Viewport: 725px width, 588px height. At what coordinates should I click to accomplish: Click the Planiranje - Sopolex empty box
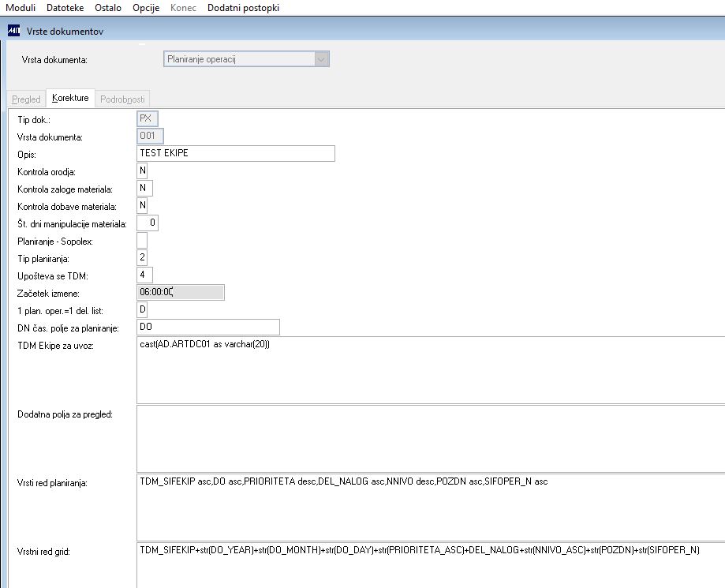pyautogui.click(x=142, y=240)
